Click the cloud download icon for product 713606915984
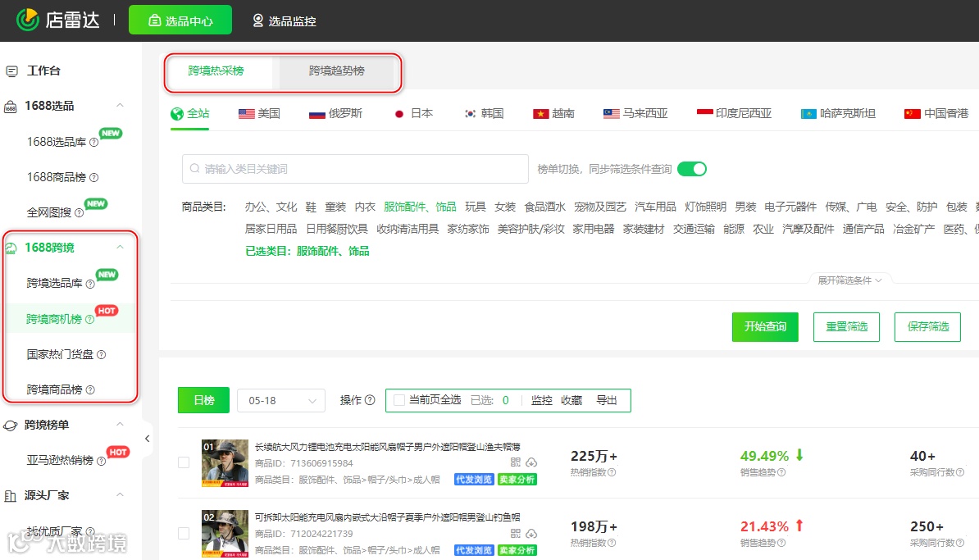Viewport: 979px width, 560px height. pyautogui.click(x=531, y=462)
